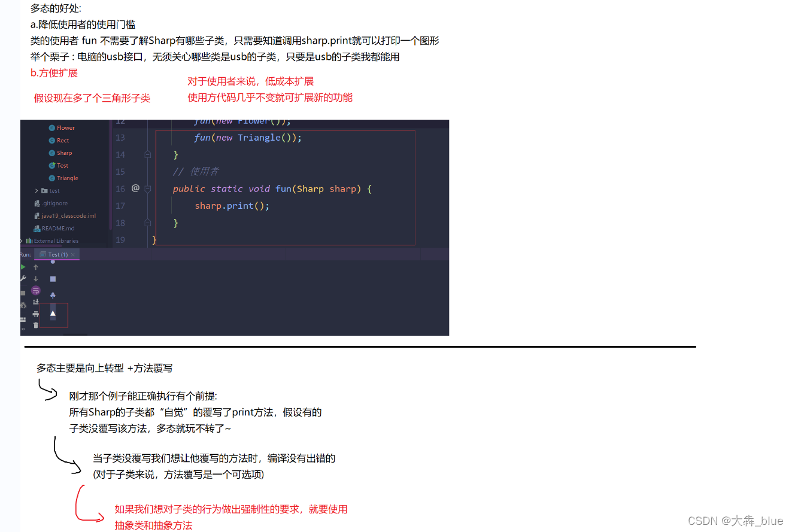Click the 'b.方便扩展' red heading
The height and width of the screenshot is (532, 792).
click(54, 73)
